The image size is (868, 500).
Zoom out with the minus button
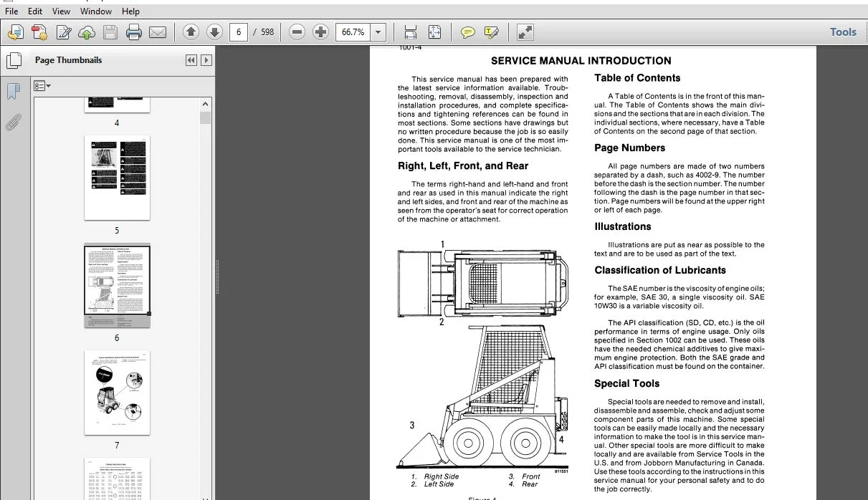[x=297, y=32]
